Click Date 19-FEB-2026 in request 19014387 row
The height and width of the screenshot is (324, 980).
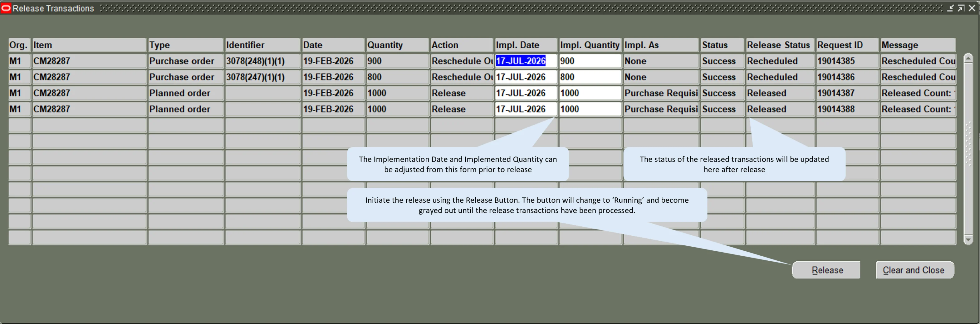pos(334,93)
